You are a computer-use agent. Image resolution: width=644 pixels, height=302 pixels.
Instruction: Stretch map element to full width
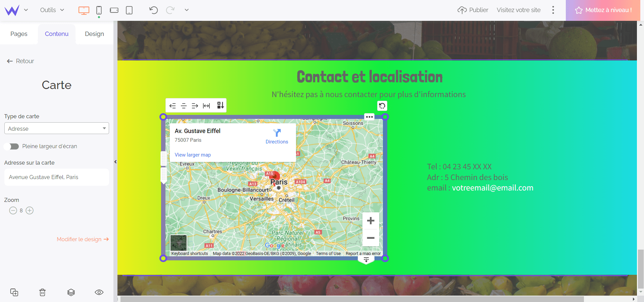[x=206, y=106]
